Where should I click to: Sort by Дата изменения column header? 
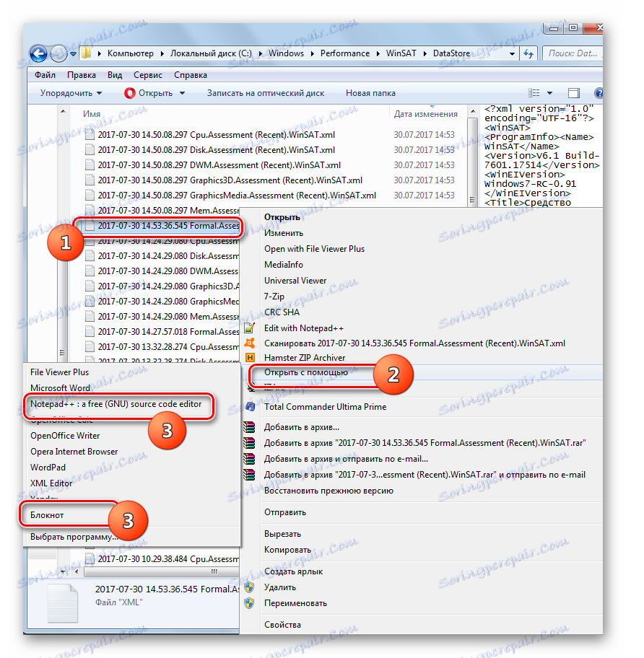tap(425, 114)
